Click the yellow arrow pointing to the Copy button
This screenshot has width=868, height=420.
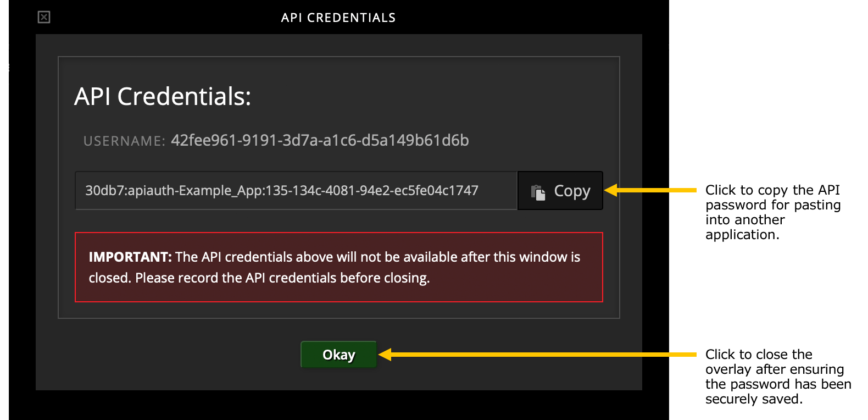point(650,190)
